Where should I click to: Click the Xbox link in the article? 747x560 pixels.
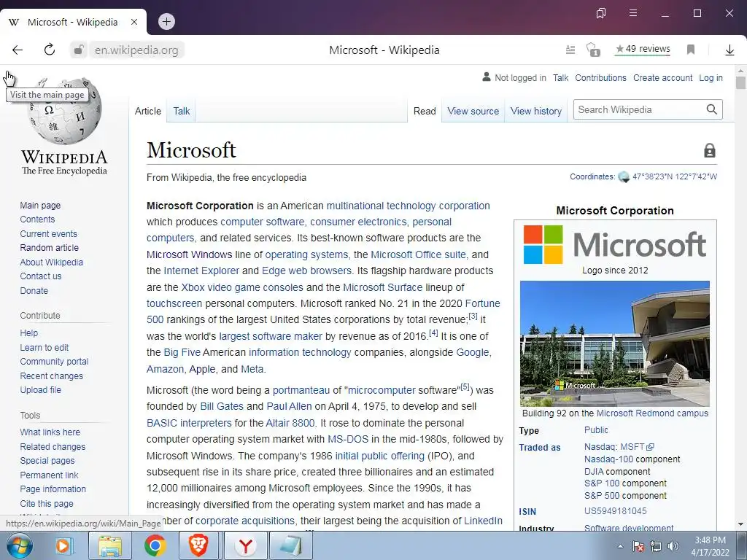(193, 287)
